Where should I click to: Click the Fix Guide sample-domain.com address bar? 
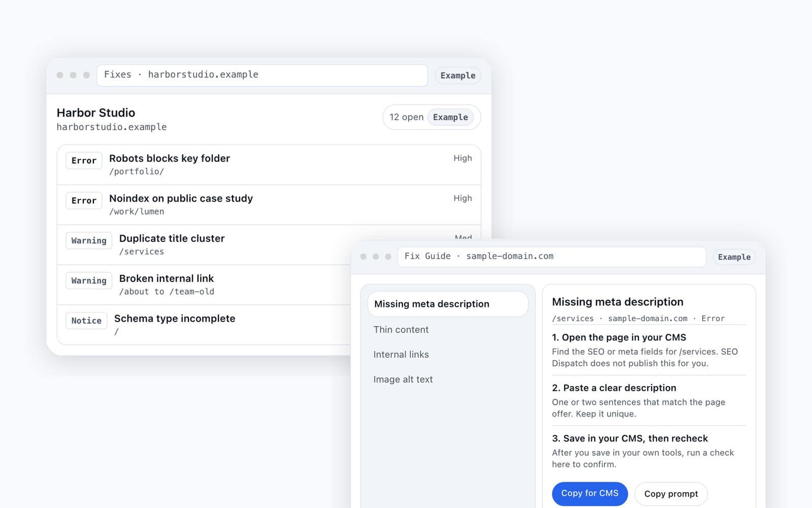[x=552, y=257]
